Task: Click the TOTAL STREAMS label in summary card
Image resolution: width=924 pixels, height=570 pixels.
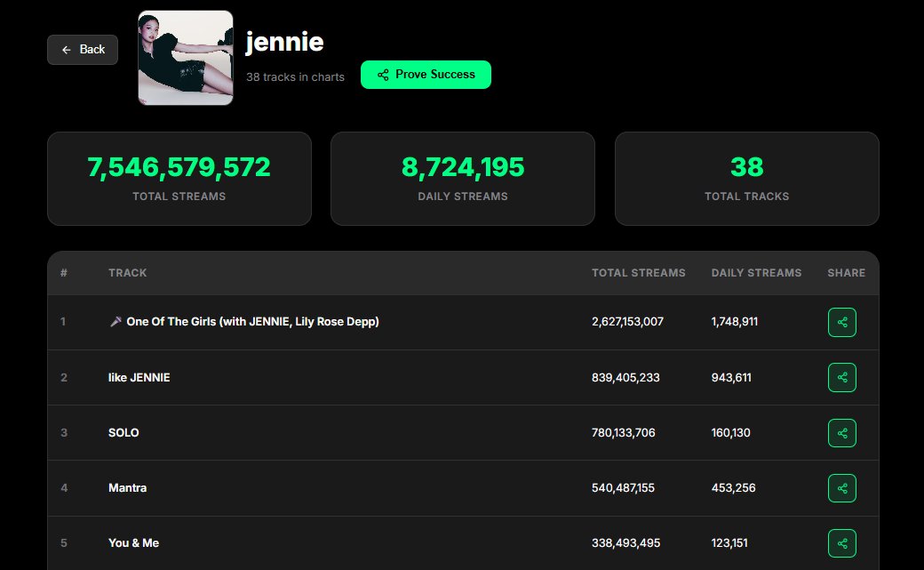Action: tap(179, 197)
